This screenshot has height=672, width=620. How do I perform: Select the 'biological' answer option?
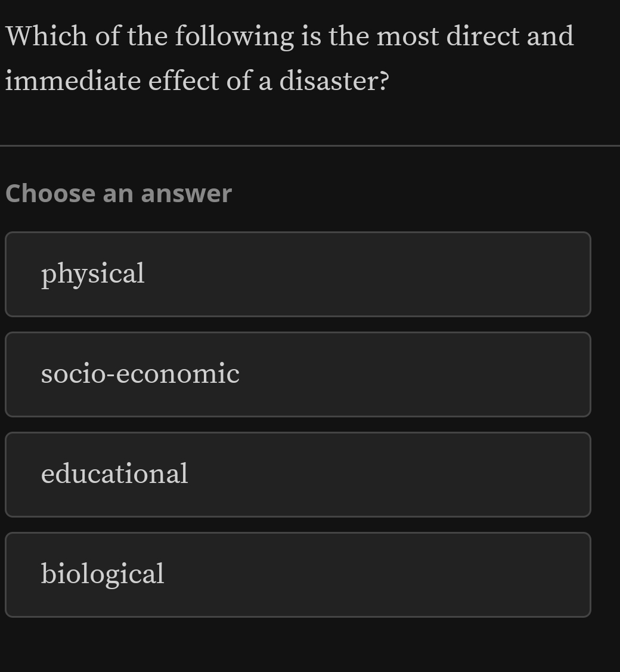(x=297, y=575)
